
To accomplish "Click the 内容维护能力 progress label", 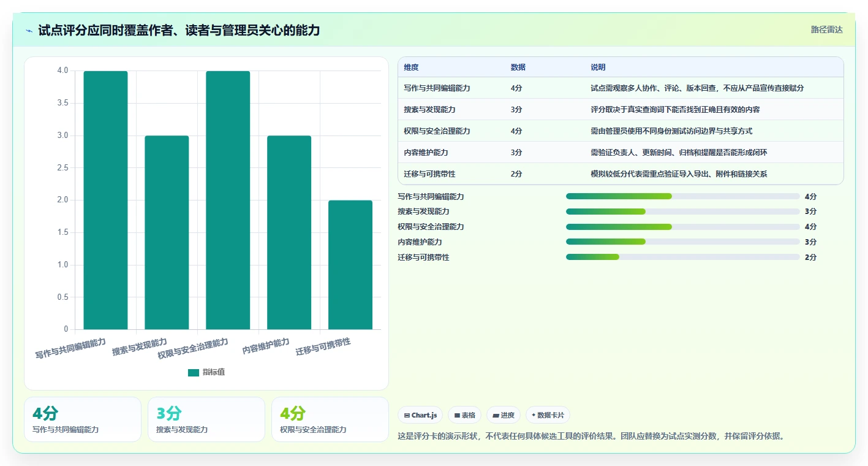I will (420, 242).
